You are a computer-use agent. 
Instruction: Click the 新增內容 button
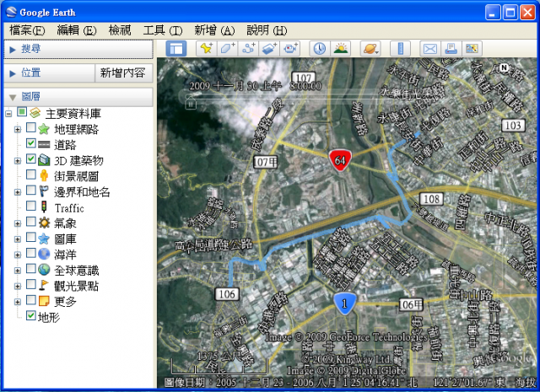point(123,73)
